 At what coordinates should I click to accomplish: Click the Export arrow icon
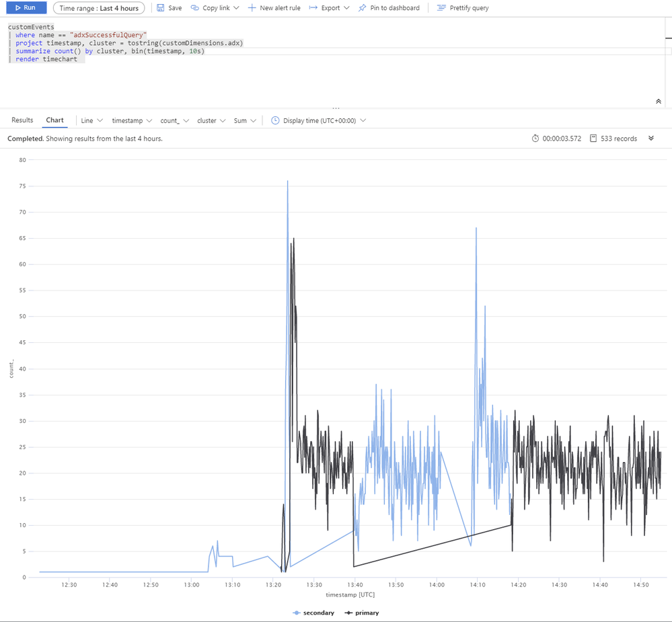click(313, 7)
